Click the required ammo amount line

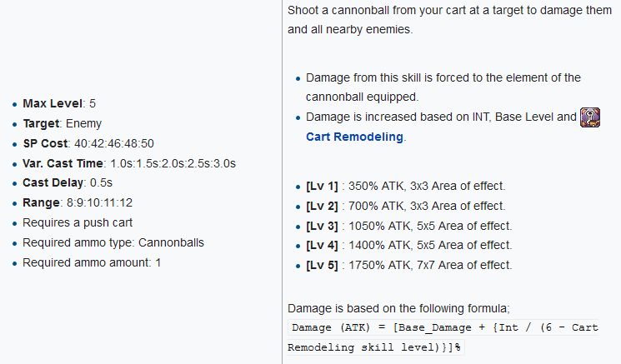(92, 262)
